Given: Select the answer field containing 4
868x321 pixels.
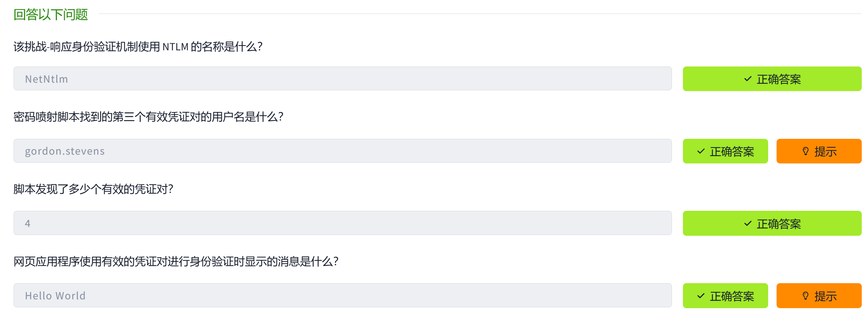Looking at the screenshot, I should point(342,223).
